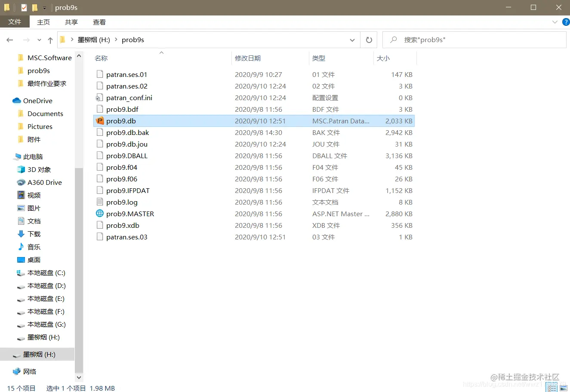Click the 视频 film icon in sidebar
This screenshot has width=570, height=392.
click(x=21, y=195)
